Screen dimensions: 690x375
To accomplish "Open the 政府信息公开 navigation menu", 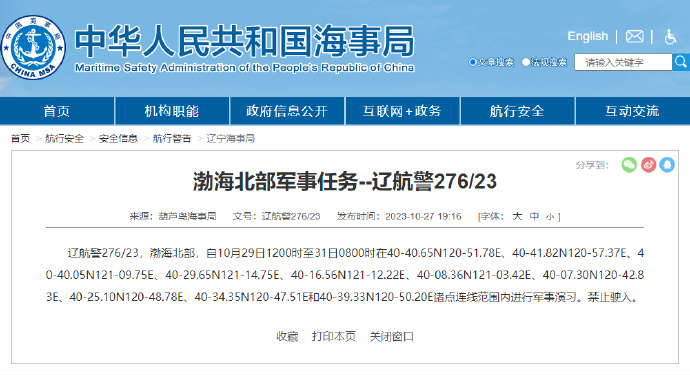I will pos(287,111).
